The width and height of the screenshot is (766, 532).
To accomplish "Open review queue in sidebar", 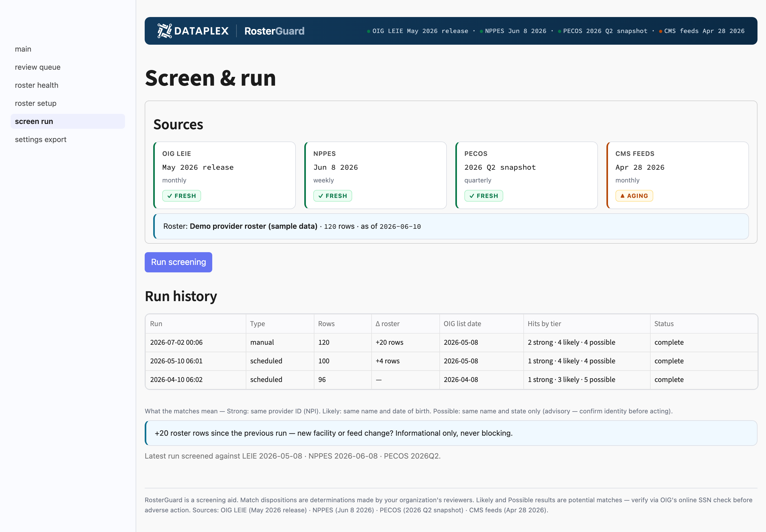I will coord(68,67).
